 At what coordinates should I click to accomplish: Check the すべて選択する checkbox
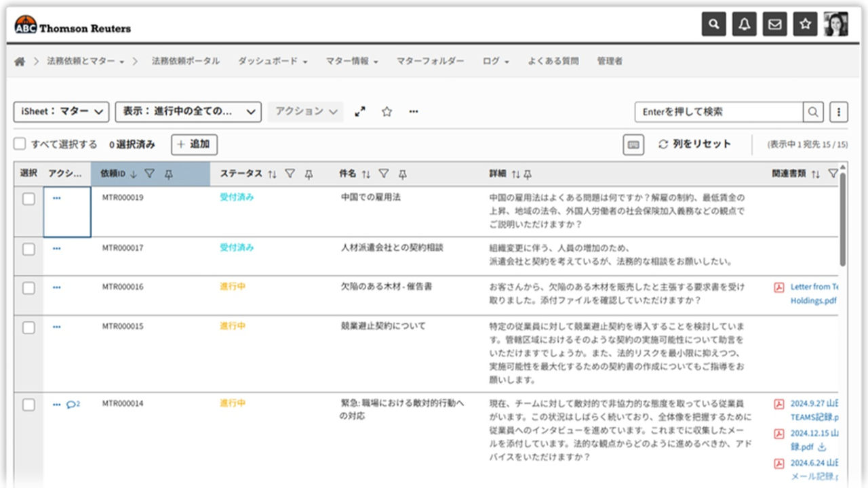click(19, 144)
